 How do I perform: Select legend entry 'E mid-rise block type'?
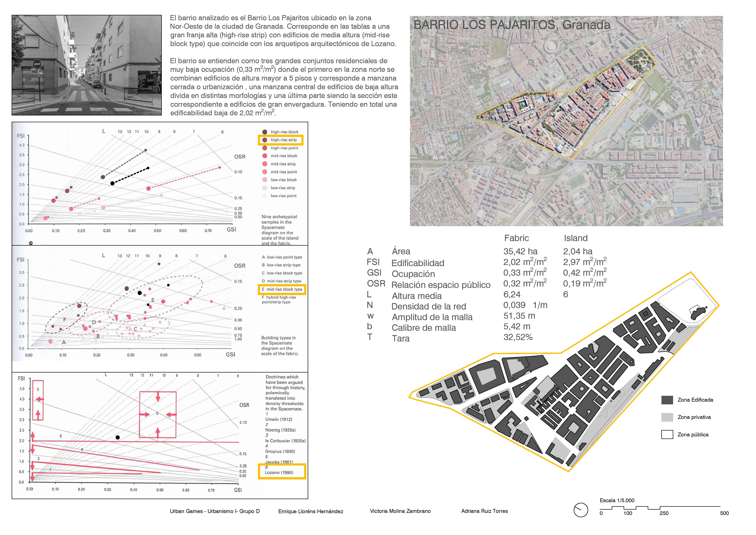(x=282, y=289)
